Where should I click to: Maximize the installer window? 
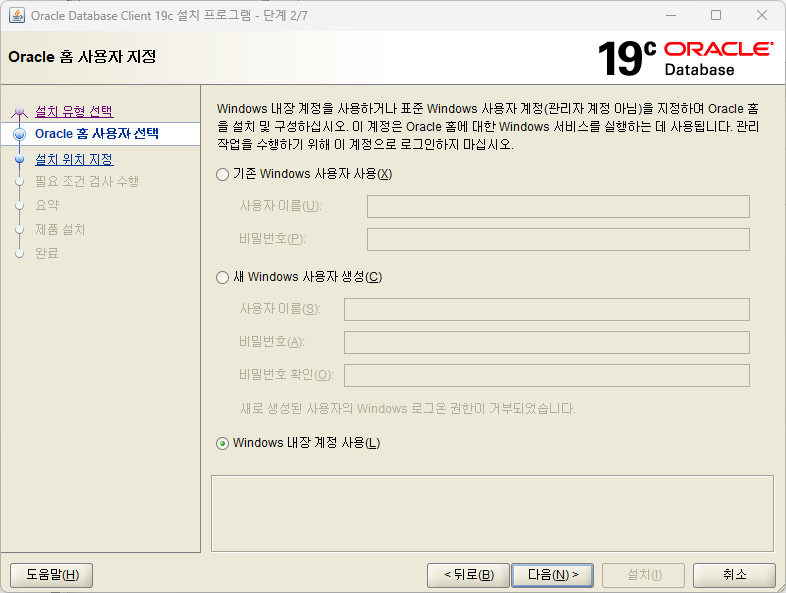coord(716,15)
